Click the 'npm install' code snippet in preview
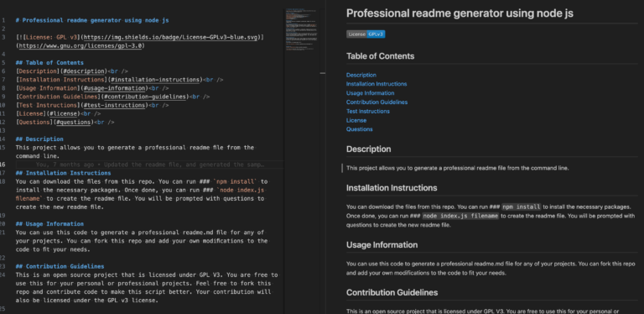This screenshot has width=644, height=314. [x=522, y=207]
